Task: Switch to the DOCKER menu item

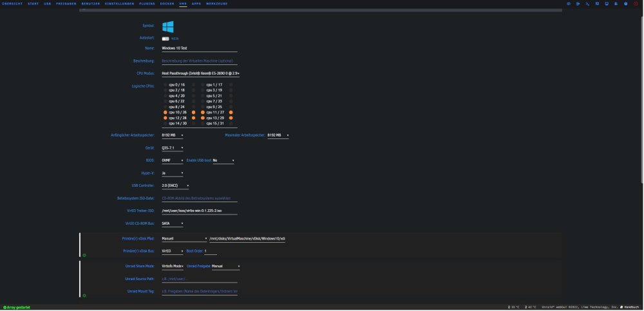Action: [167, 4]
